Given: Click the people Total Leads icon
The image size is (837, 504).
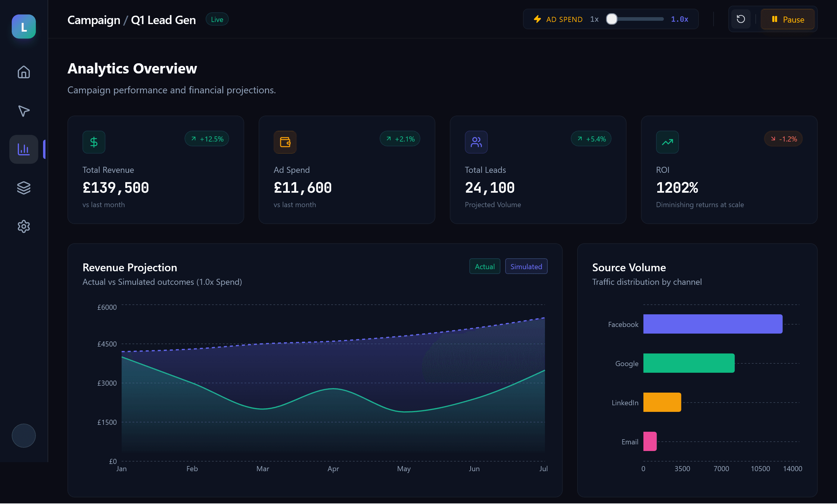Looking at the screenshot, I should click(x=476, y=142).
